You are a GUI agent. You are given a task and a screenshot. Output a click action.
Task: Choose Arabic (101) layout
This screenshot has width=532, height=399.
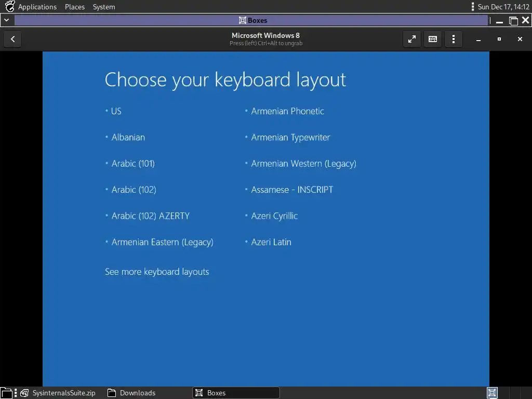133,164
